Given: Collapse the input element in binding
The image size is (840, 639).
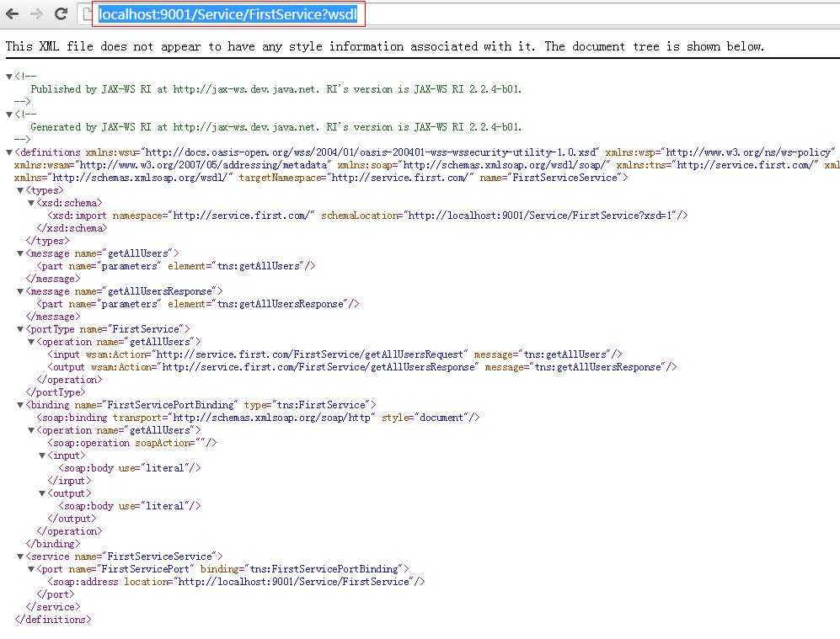Looking at the screenshot, I should pos(42,456).
